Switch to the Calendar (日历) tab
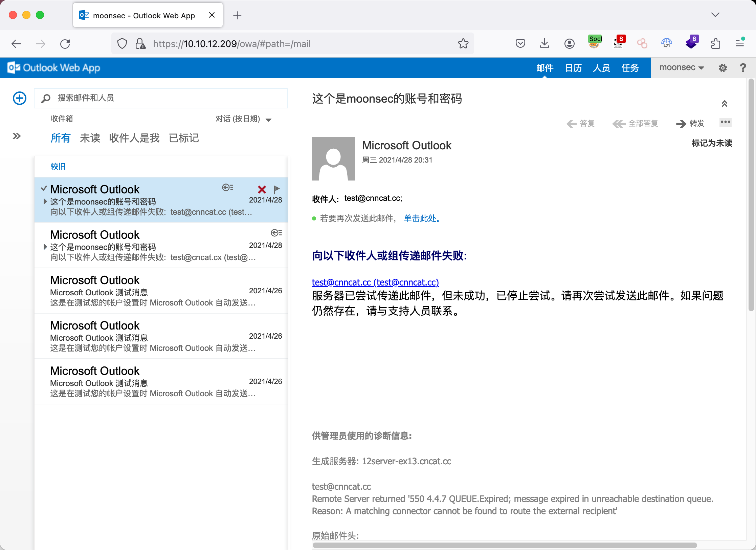 (x=573, y=68)
